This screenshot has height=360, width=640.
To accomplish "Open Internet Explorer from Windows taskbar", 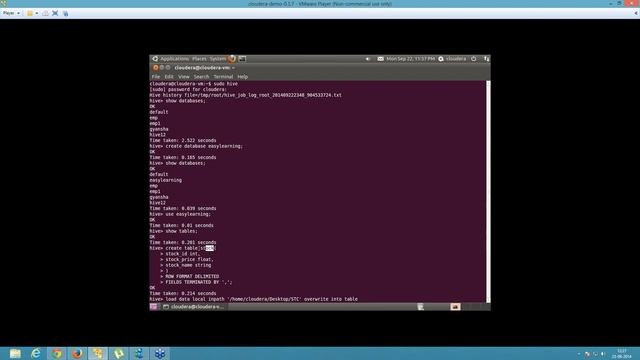I will click(36, 353).
